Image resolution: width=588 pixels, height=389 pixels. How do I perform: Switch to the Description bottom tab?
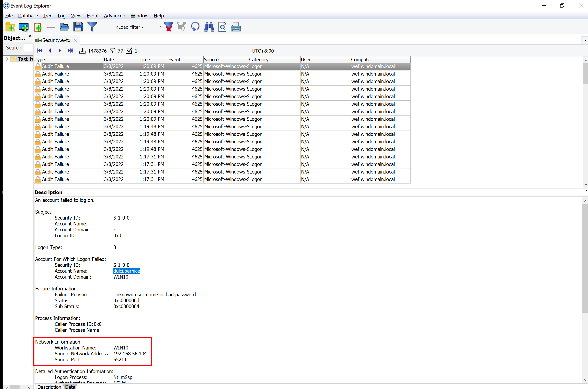[x=49, y=387]
